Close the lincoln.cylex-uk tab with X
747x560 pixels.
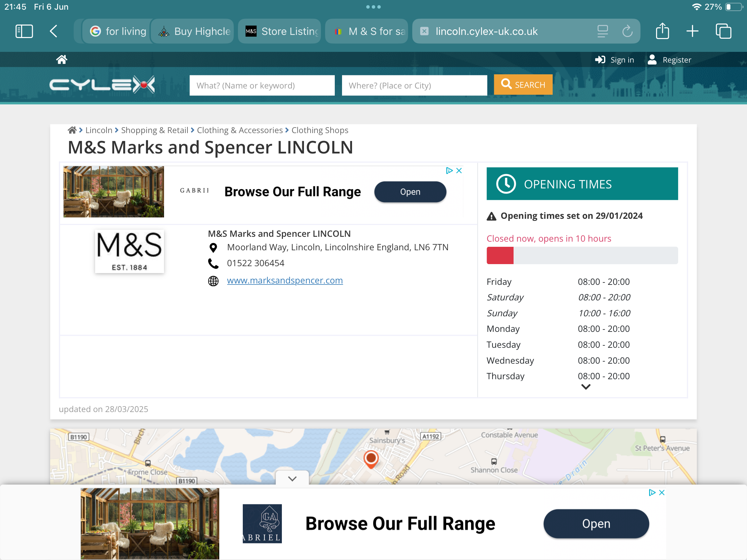[x=424, y=31]
